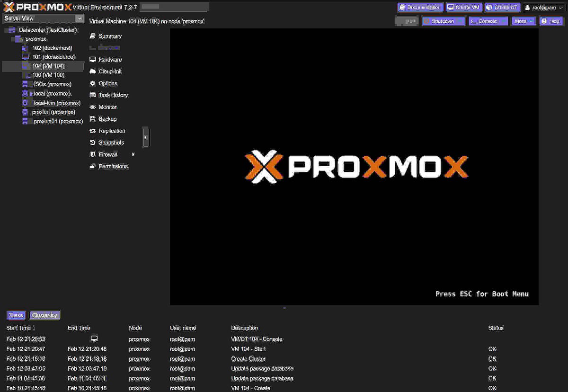Open the Summary panel

[109, 36]
